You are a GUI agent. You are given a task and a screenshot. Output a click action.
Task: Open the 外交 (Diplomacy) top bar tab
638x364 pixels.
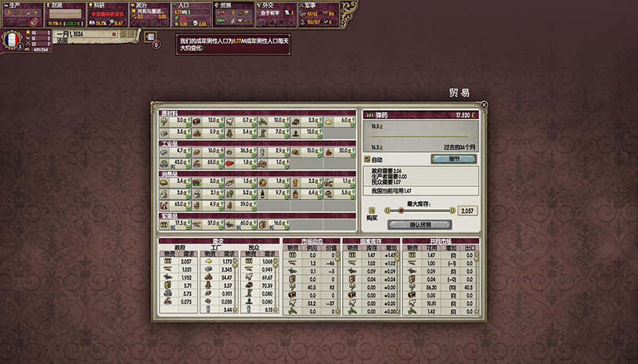pyautogui.click(x=268, y=5)
